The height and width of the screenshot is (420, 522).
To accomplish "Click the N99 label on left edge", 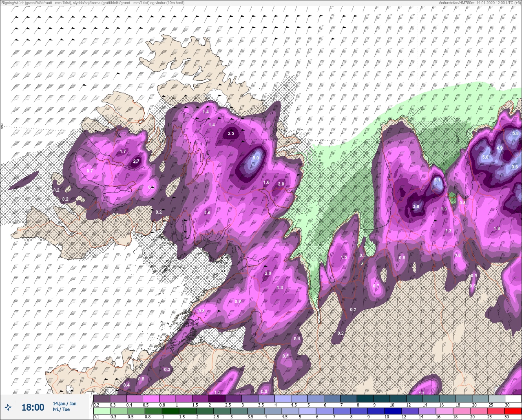I will [2, 127].
